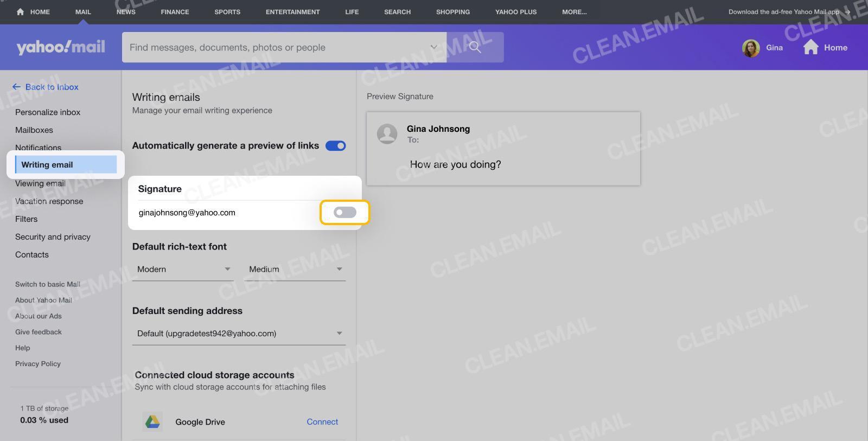The image size is (868, 441).
Task: Open About Yahoo Mail link
Action: pyautogui.click(x=43, y=300)
